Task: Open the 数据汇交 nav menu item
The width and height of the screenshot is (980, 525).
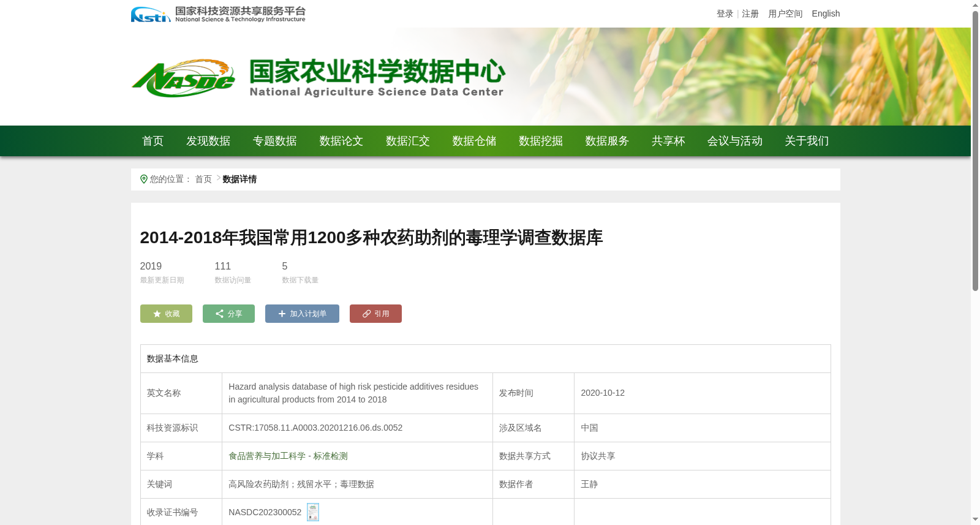Action: pyautogui.click(x=408, y=141)
